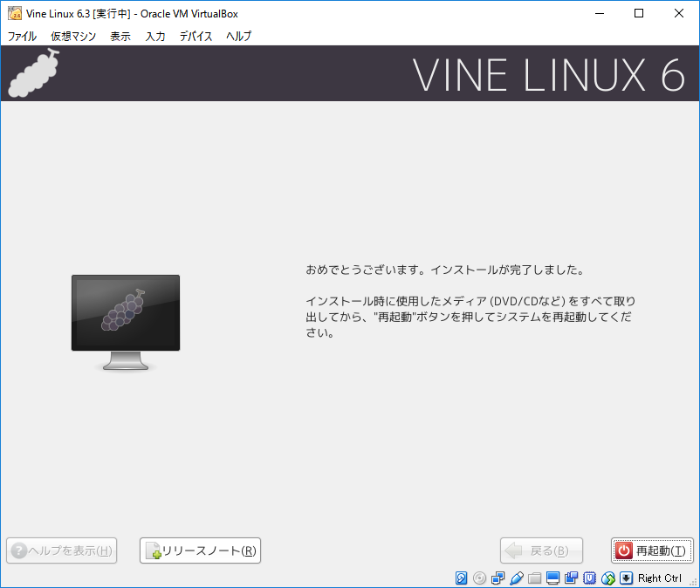Open the 入力 menu
This screenshot has width=700, height=588.
coord(155,37)
